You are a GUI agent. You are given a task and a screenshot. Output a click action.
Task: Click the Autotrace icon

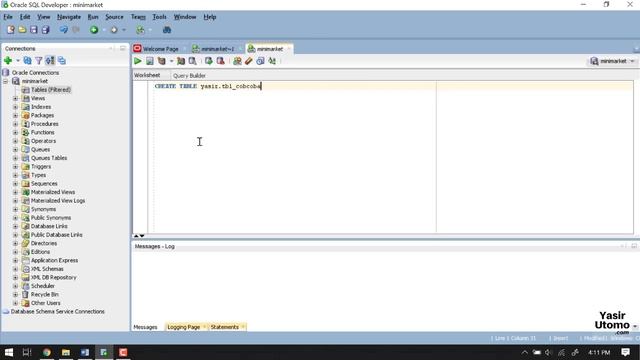coord(181,61)
